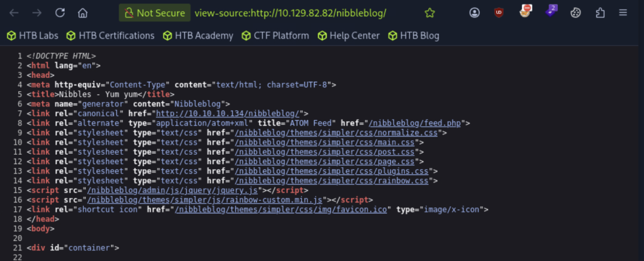The image size is (644, 261).
Task: Open the HTB Labs bookmark
Action: (33, 36)
